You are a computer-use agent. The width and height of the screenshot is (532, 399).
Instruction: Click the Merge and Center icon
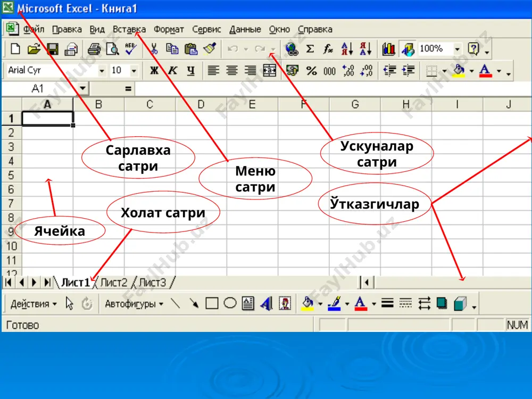point(269,71)
